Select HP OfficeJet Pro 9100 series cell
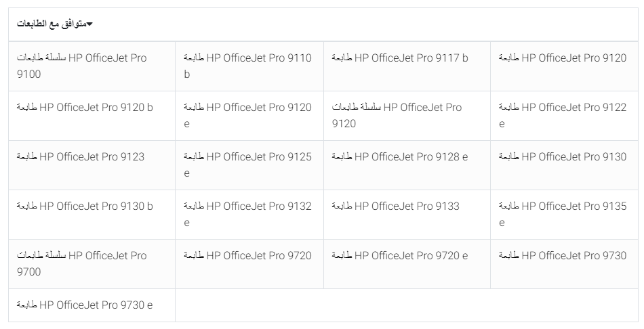The image size is (644, 329). click(81, 66)
